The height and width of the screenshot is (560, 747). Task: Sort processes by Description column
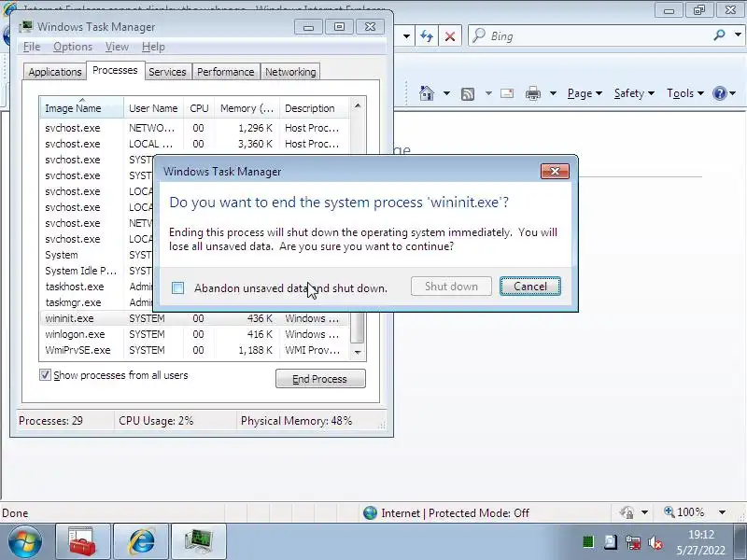tap(315, 108)
